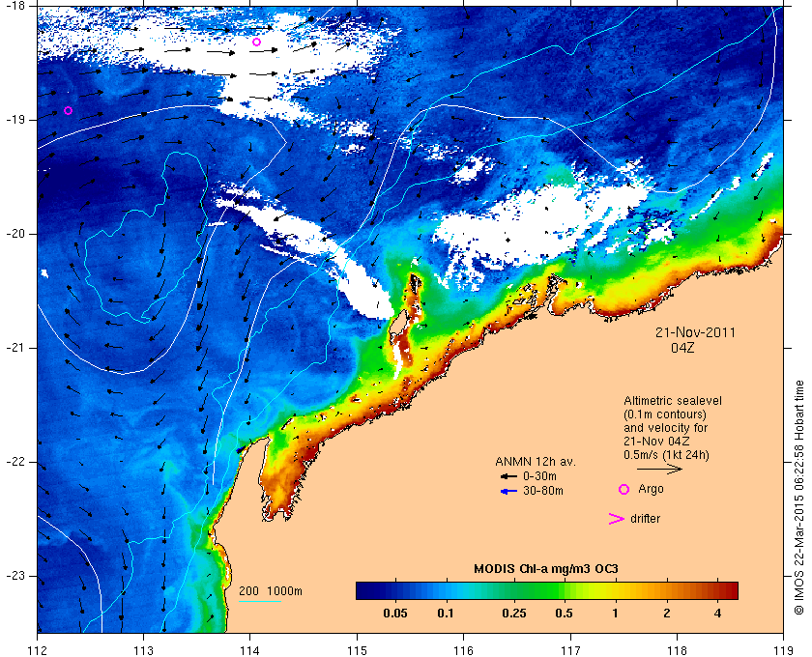Click the longitude axis label "114"
Image resolution: width=812 pixels, height=657 pixels.
click(x=250, y=651)
